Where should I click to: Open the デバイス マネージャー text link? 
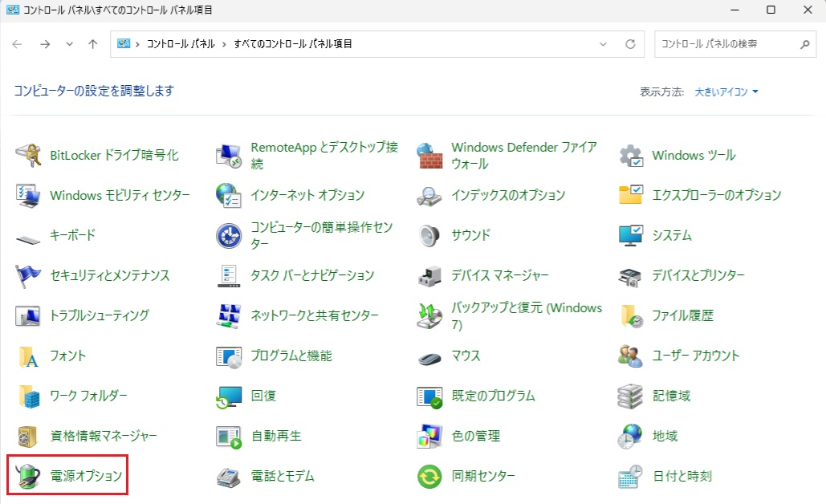pos(500,275)
